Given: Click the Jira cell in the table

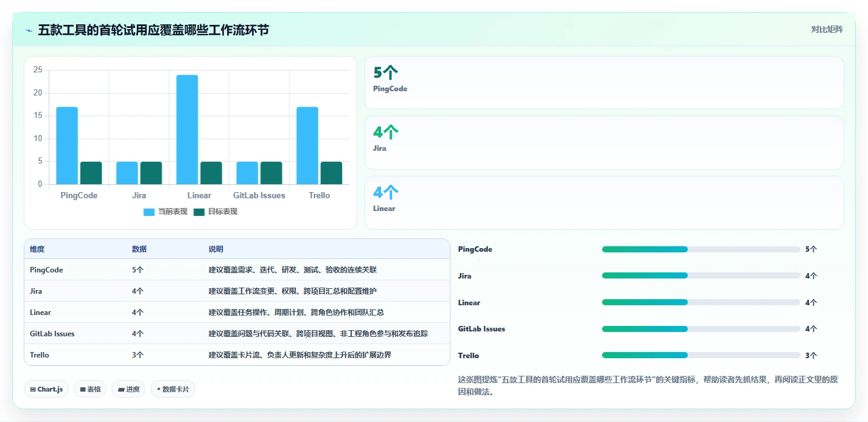Looking at the screenshot, I should (x=36, y=291).
